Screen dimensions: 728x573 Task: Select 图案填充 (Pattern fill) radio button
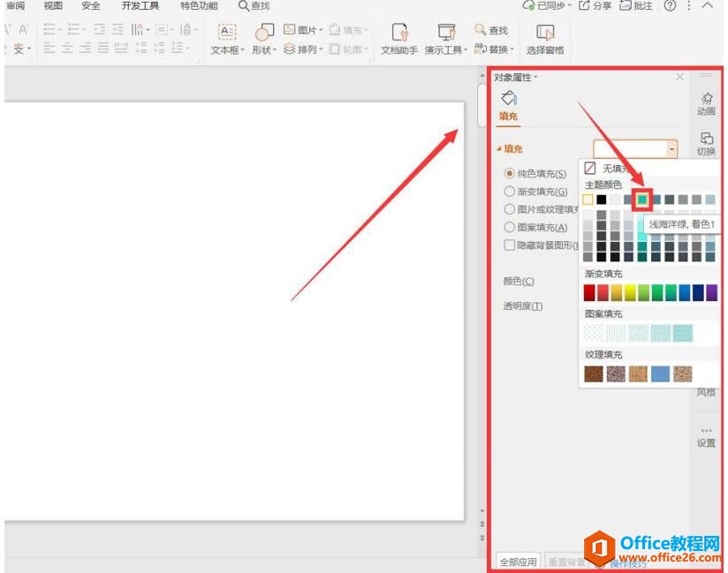pyautogui.click(x=510, y=227)
